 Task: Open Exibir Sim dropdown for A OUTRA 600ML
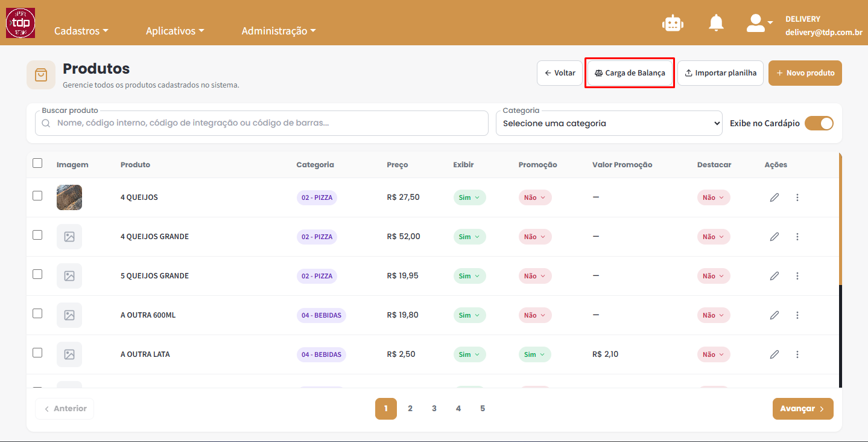[x=469, y=315]
